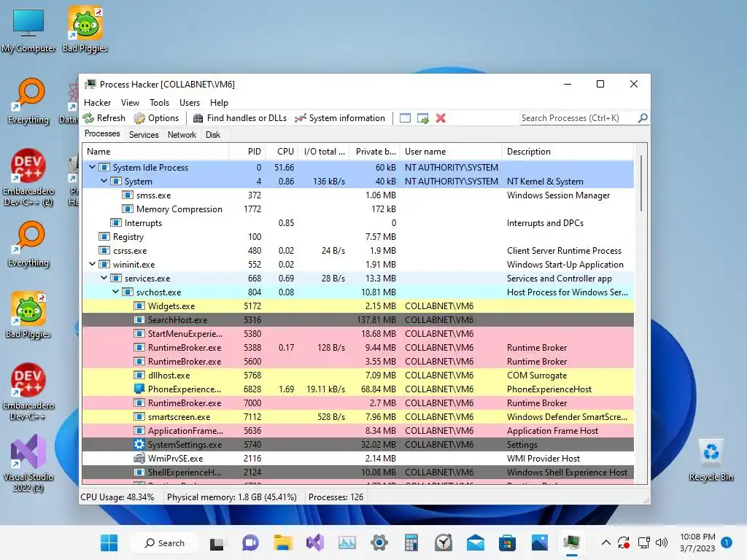747x560 pixels.
Task: Select RuntimeBroker.exe with PID 5388
Action: point(357,348)
